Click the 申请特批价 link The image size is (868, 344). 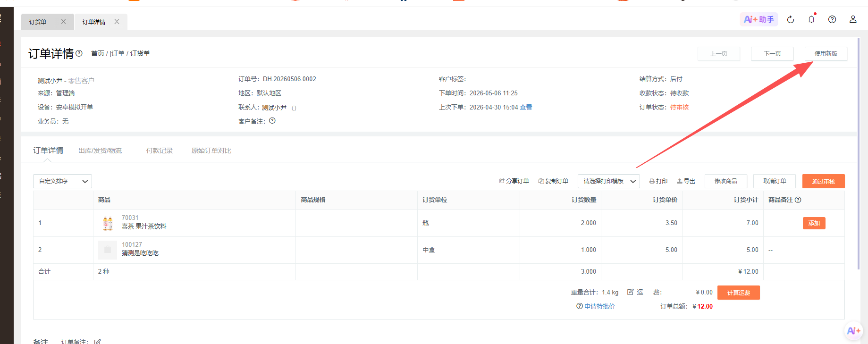click(599, 306)
